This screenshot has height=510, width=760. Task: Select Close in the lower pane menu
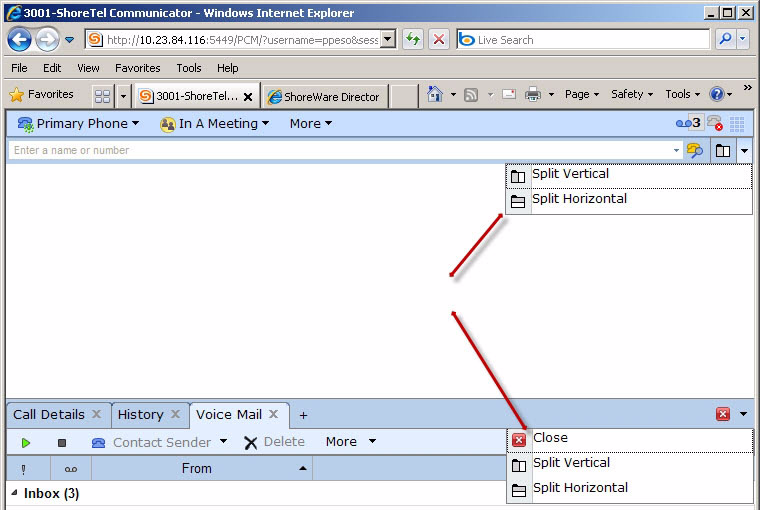(630, 440)
